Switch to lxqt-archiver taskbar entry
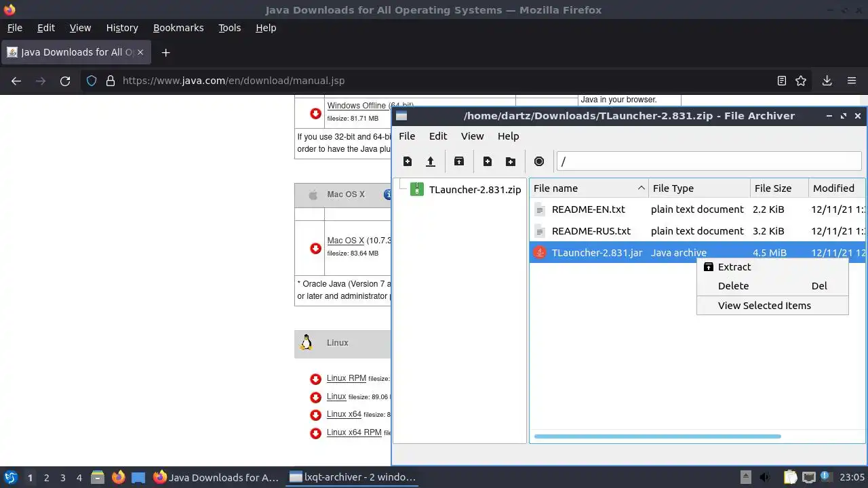 tap(352, 477)
